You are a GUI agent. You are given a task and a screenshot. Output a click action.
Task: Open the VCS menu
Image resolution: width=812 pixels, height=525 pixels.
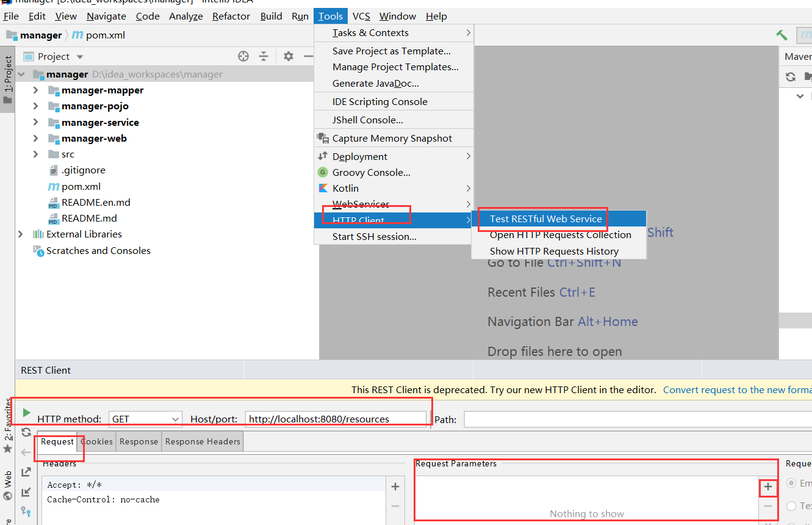point(361,16)
